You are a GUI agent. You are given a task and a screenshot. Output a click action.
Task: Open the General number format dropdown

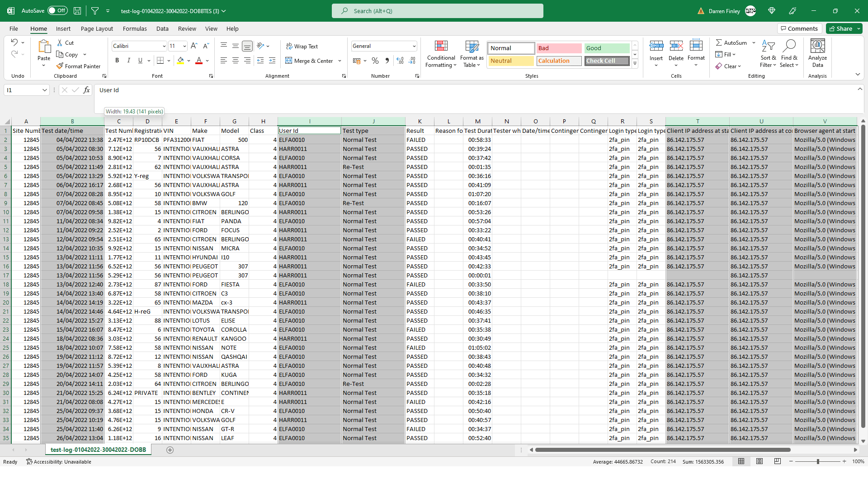[414, 46]
